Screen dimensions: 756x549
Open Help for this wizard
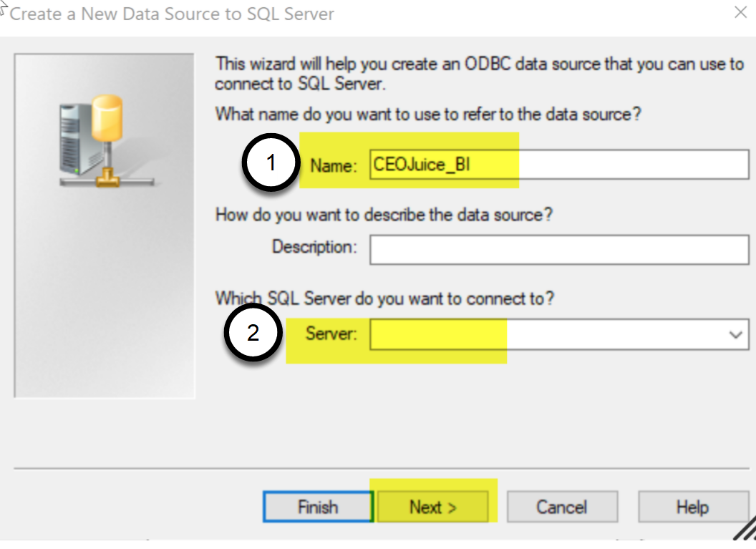(x=693, y=507)
